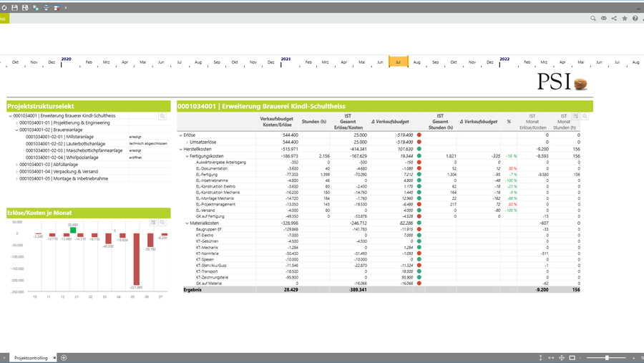Click the % column header

[x=509, y=122]
